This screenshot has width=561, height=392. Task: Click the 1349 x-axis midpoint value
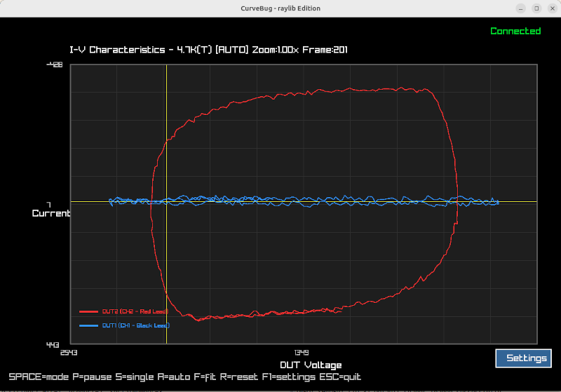[302, 352]
